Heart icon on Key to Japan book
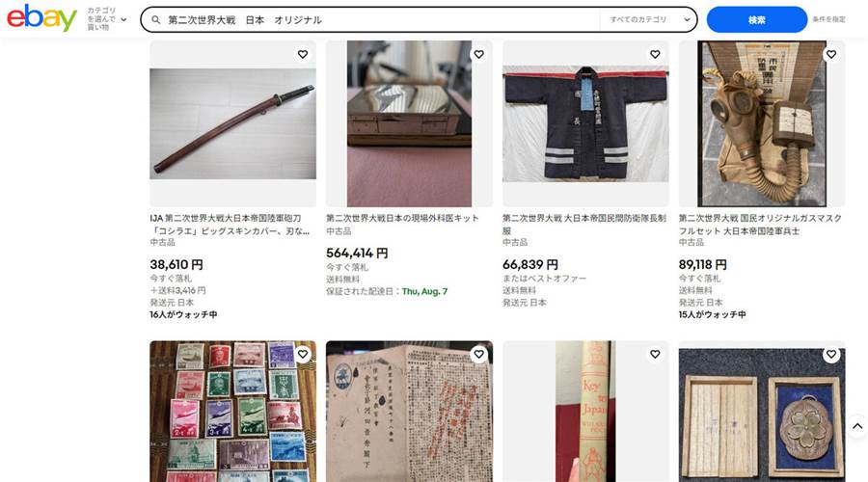The width and height of the screenshot is (868, 482). tap(655, 354)
